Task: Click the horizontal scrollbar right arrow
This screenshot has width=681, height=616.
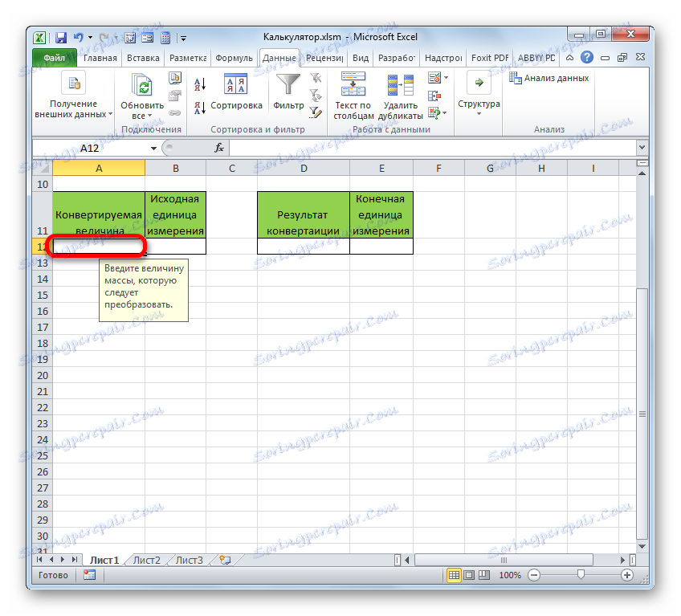Action: pos(622,560)
